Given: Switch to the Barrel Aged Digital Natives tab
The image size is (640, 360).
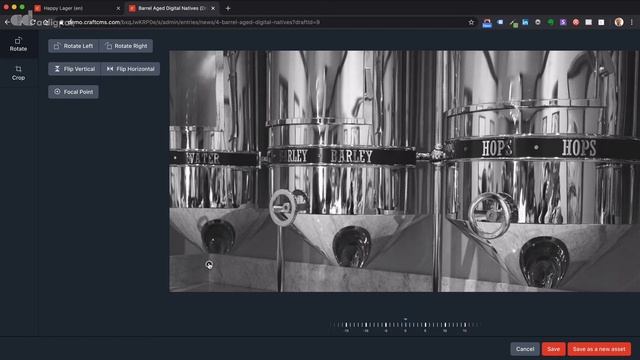Looking at the screenshot, I should (x=171, y=8).
